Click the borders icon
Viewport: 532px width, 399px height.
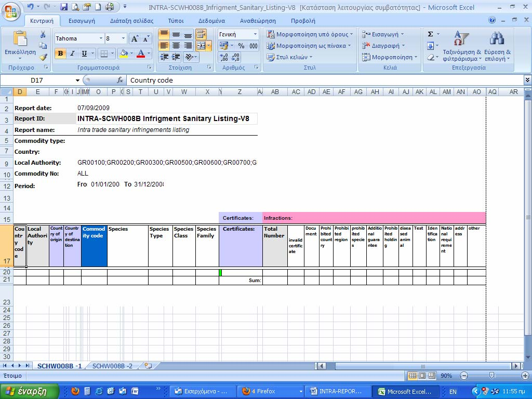[x=104, y=54]
